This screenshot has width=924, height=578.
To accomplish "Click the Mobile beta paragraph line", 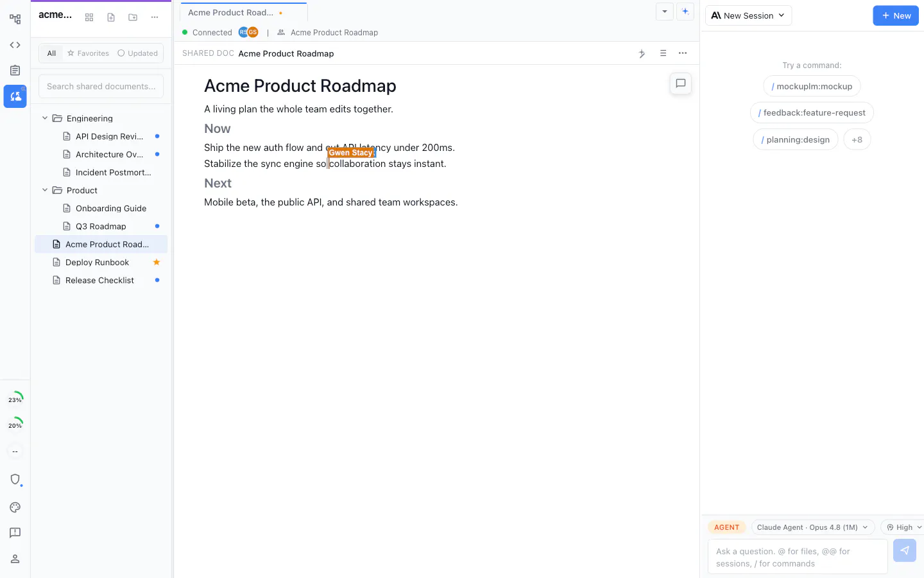I will point(330,202).
